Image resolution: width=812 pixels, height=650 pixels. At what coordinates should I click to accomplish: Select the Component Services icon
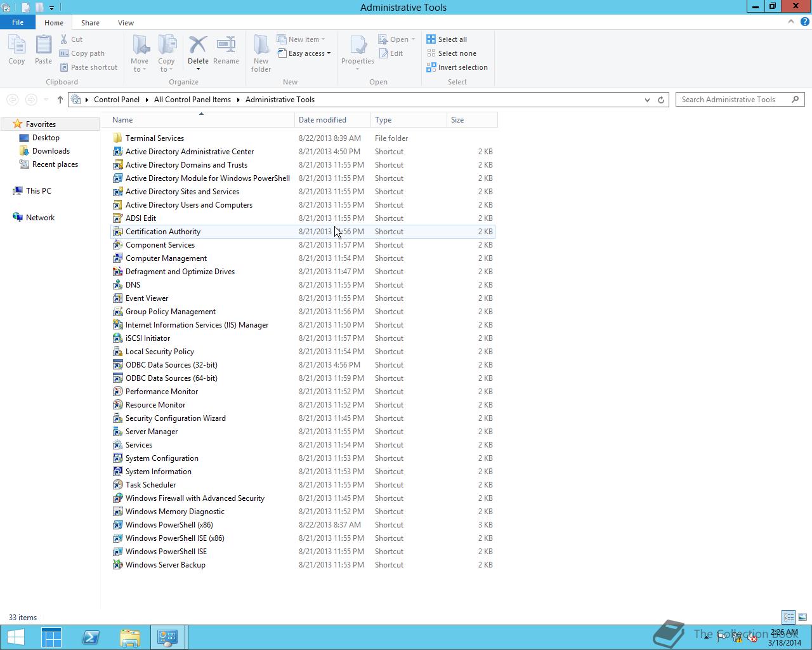[x=117, y=245]
